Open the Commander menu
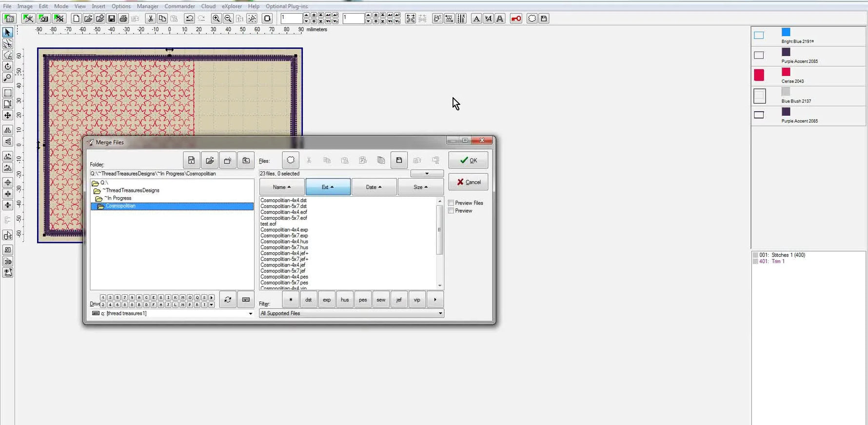 pyautogui.click(x=179, y=6)
